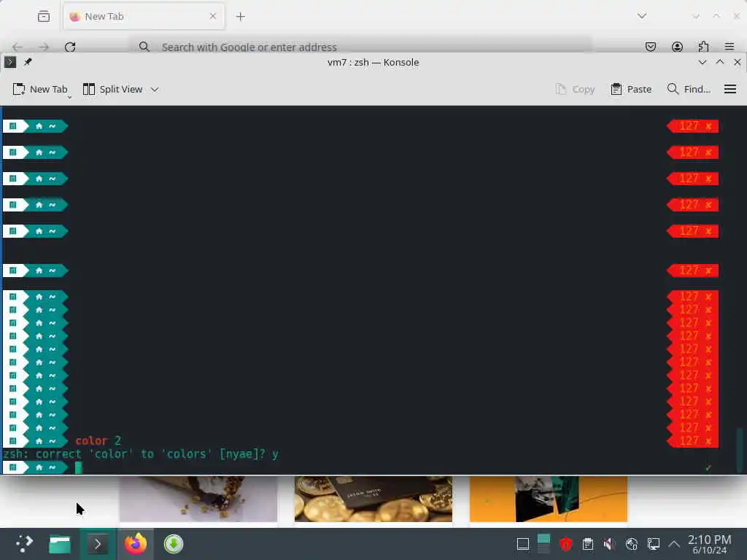The width and height of the screenshot is (747, 560).
Task: Add a new tab in Firefox
Action: coord(241,17)
